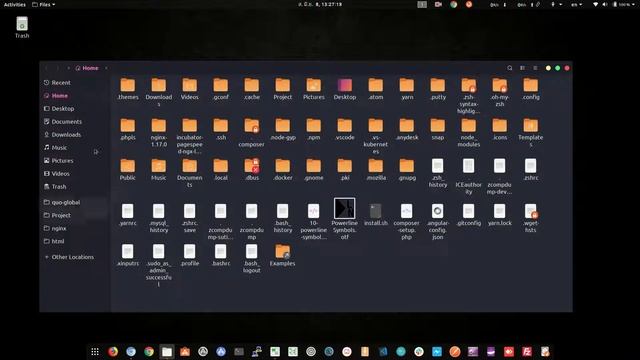Screen dimensions: 640x360
Task: Open the system status menu
Action: 614,4
